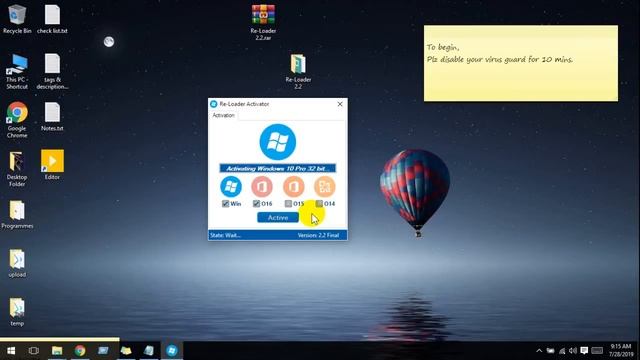Open the Action Center notifications icon
The height and width of the screenshot is (360, 640).
pyautogui.click(x=584, y=351)
